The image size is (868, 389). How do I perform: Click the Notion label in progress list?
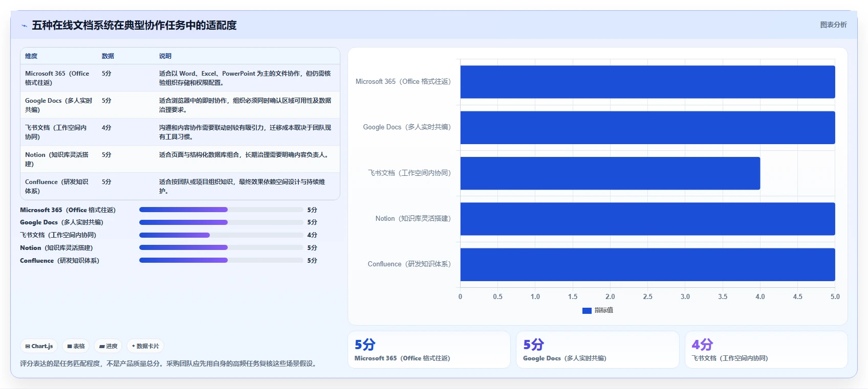coord(56,248)
